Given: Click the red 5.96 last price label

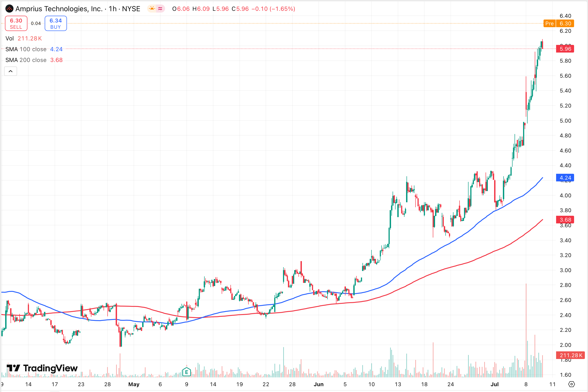Looking at the screenshot, I should click(x=565, y=49).
